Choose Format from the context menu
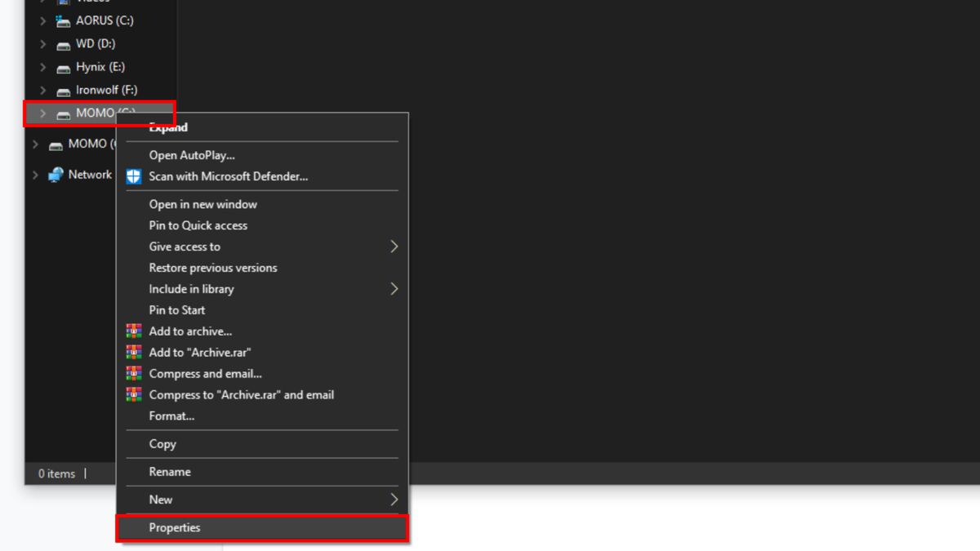The image size is (980, 551). [171, 415]
